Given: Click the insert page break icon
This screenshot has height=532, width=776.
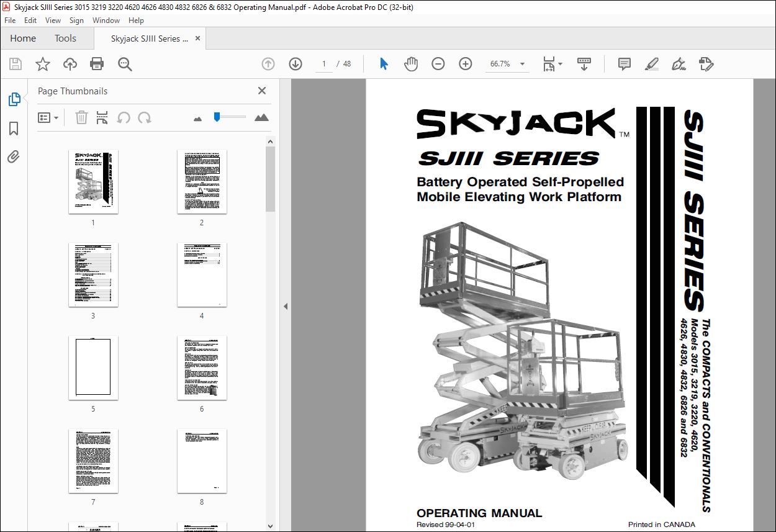Looking at the screenshot, I should click(102, 117).
